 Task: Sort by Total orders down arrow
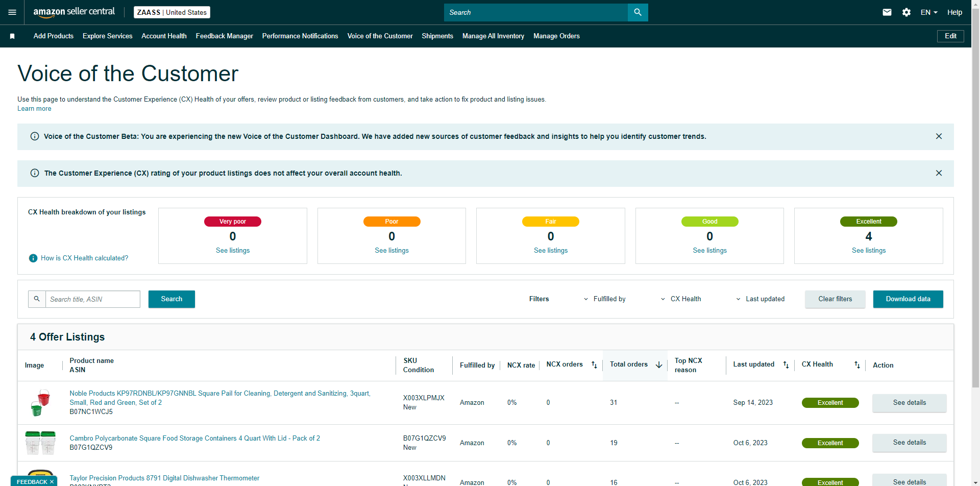pyautogui.click(x=659, y=364)
